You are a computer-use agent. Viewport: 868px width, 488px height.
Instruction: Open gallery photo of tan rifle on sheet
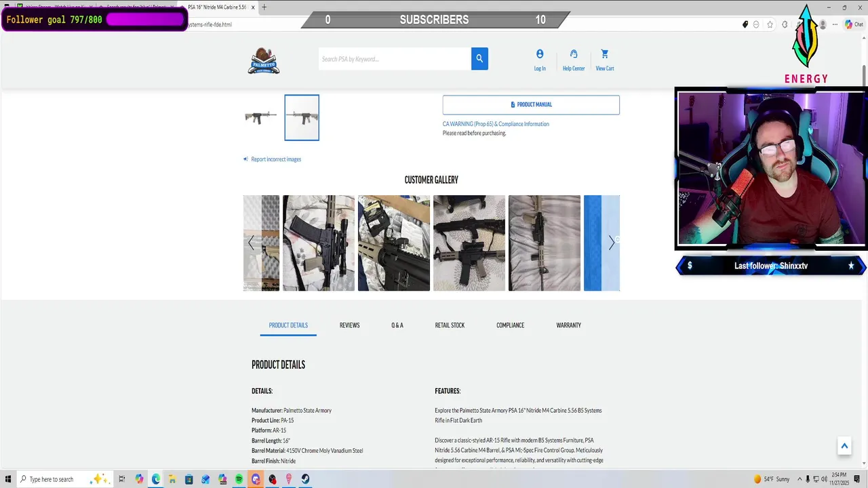coord(545,243)
